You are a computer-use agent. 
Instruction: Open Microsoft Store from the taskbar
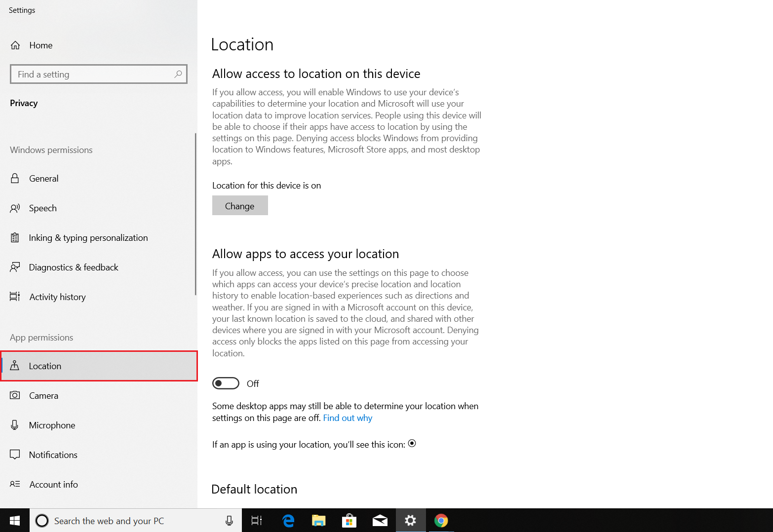pos(349,521)
